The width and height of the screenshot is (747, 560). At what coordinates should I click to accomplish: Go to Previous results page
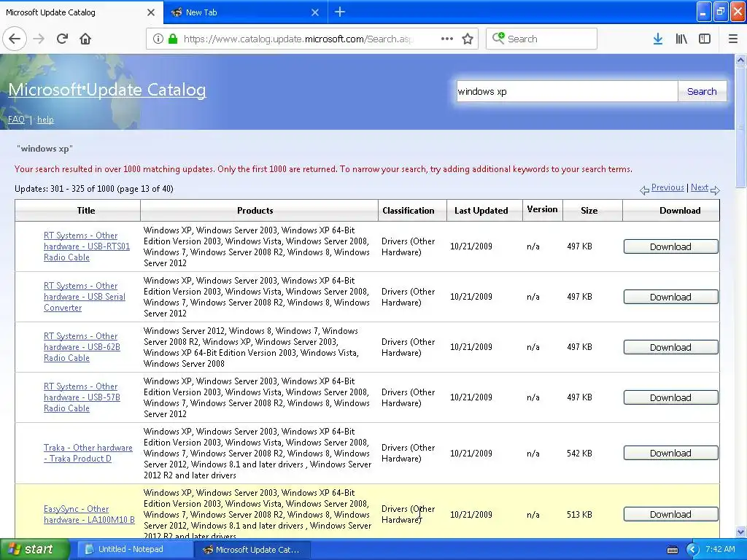[x=667, y=187]
